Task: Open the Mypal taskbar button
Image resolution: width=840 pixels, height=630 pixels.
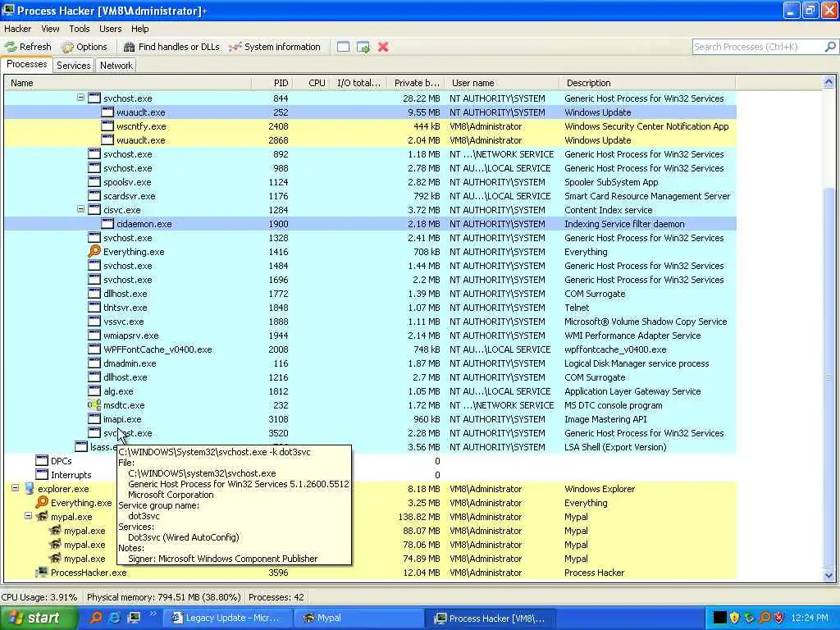Action: click(x=359, y=618)
